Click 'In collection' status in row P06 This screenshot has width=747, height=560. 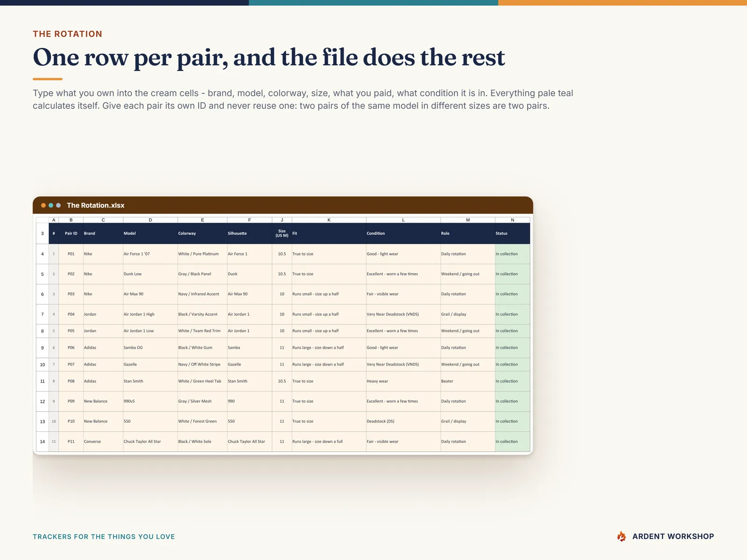point(513,348)
